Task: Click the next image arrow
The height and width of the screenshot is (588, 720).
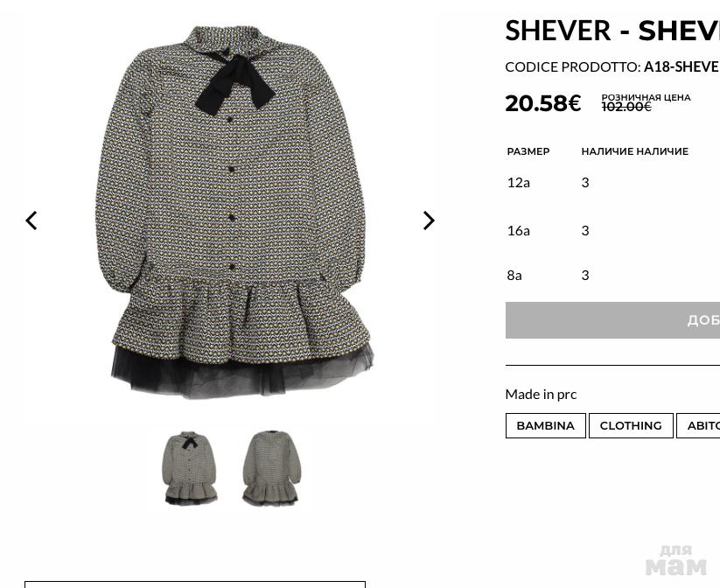Action: [429, 220]
